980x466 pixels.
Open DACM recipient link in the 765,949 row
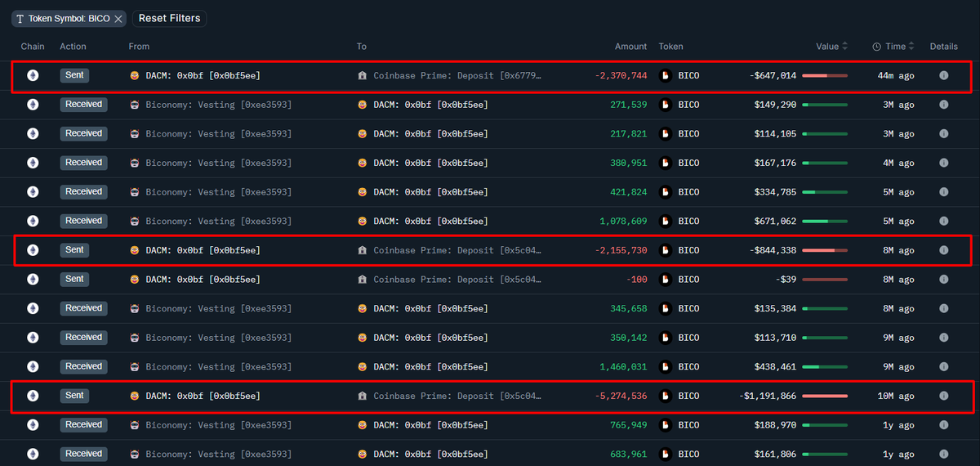point(430,425)
